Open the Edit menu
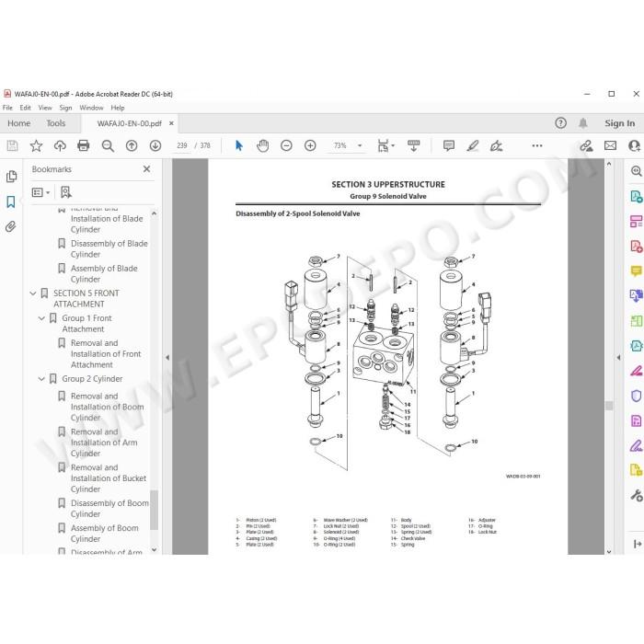The image size is (644, 644). pyautogui.click(x=25, y=108)
